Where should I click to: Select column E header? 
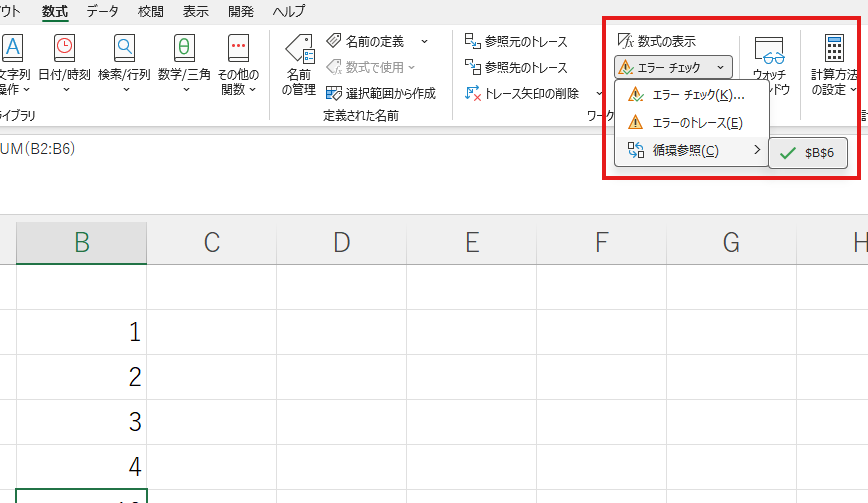pyautogui.click(x=472, y=243)
